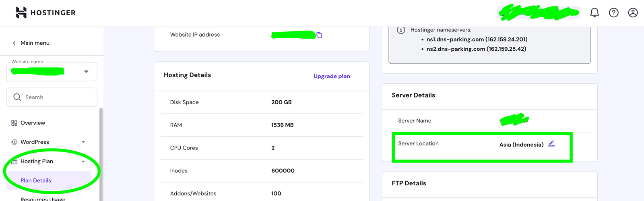
Task: Select the Addons/Websites value 100
Action: pos(276,194)
